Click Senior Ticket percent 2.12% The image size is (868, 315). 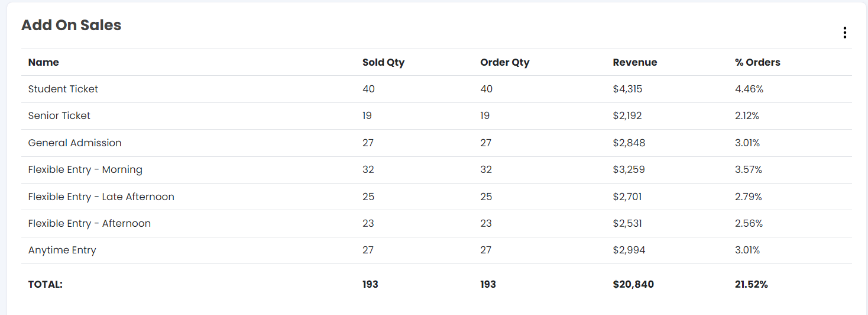[747, 115]
